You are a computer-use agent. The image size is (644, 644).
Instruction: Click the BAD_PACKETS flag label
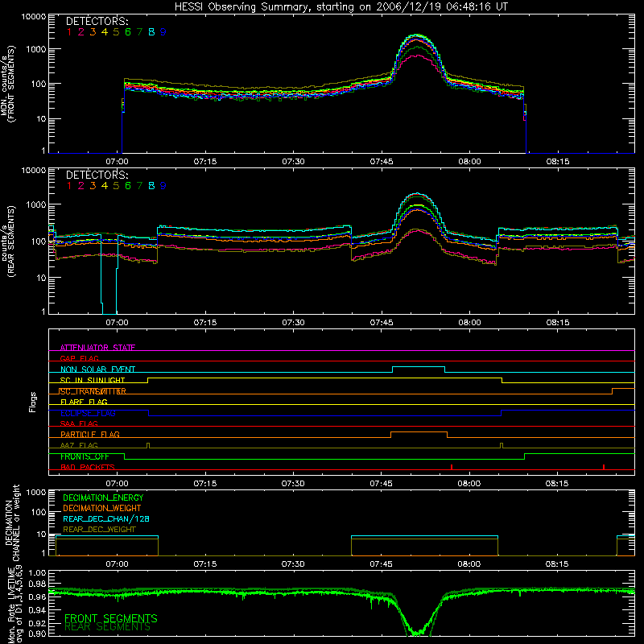coord(88,467)
